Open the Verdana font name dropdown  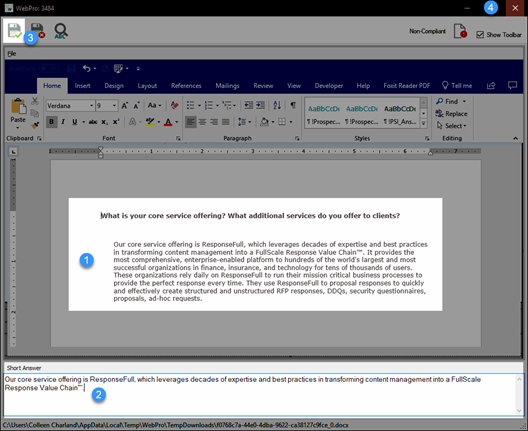click(92, 106)
